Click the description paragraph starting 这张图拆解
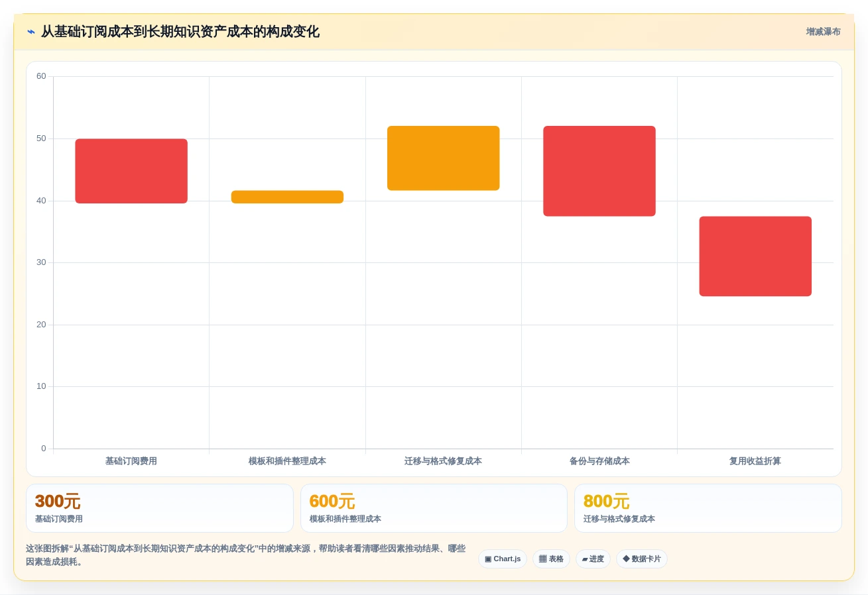 pyautogui.click(x=246, y=555)
